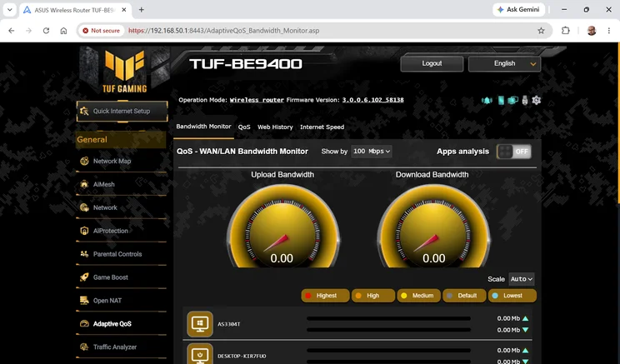Open a new browser tab

[141, 9]
